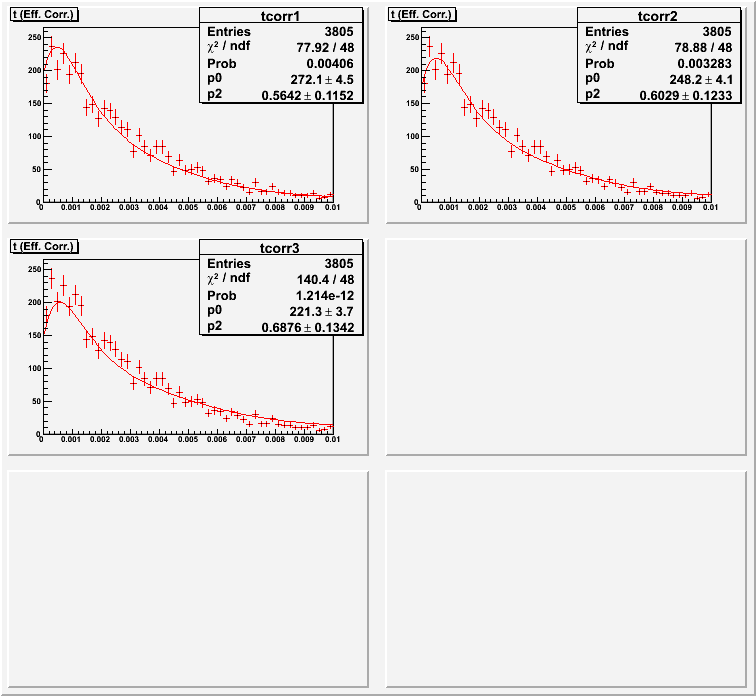
Task: Click the tcorr1 stats box title
Action: (282, 16)
